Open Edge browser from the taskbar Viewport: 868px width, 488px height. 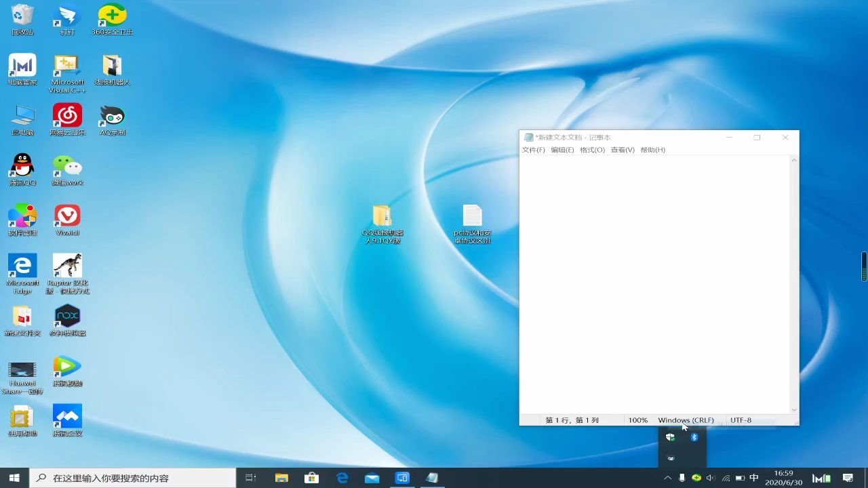tap(342, 478)
